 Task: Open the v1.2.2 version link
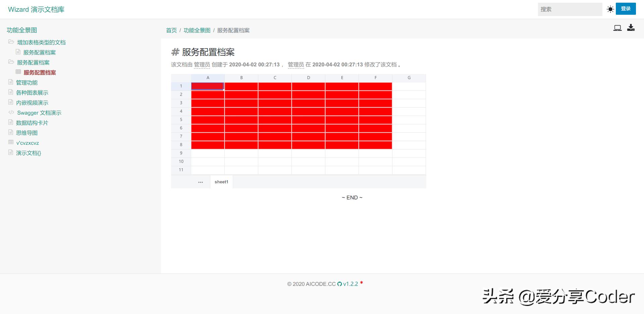click(x=351, y=284)
